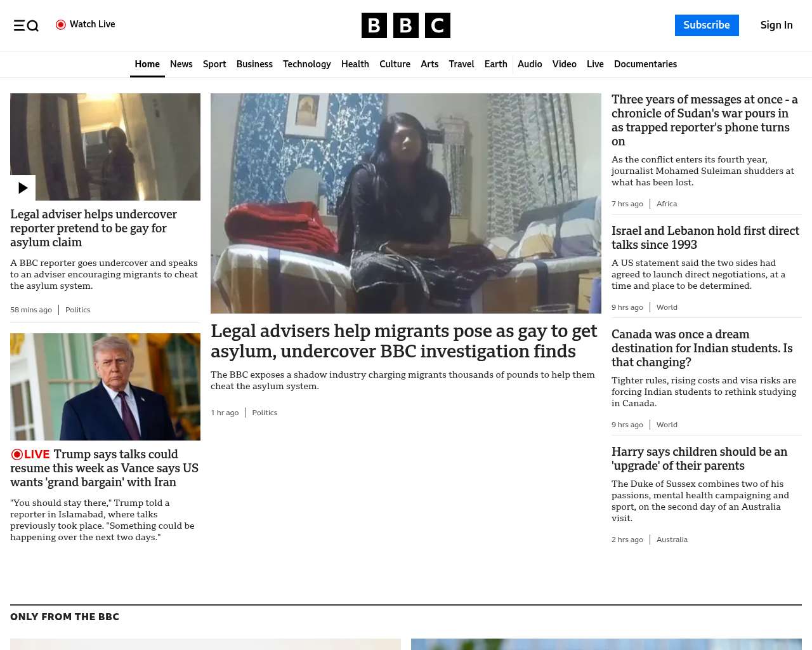This screenshot has width=812, height=650.
Task: Click Politics tag under the 1 hr ago story
Action: [x=265, y=413]
